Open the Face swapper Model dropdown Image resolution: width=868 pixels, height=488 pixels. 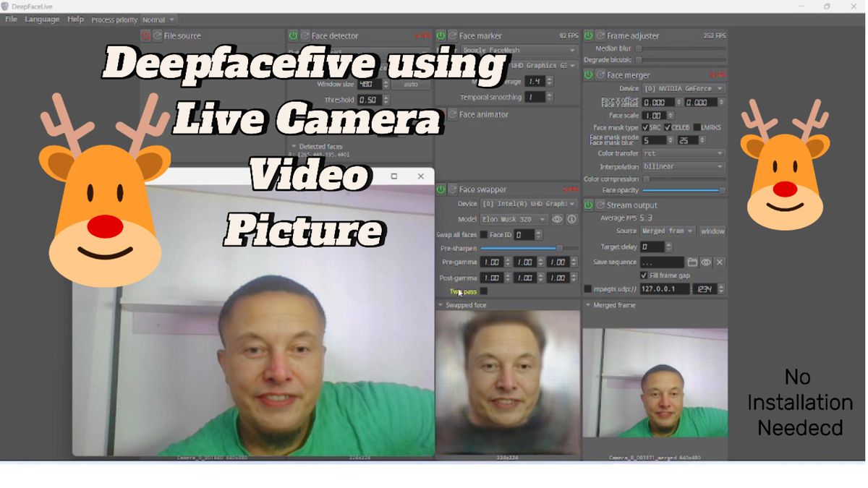point(513,219)
